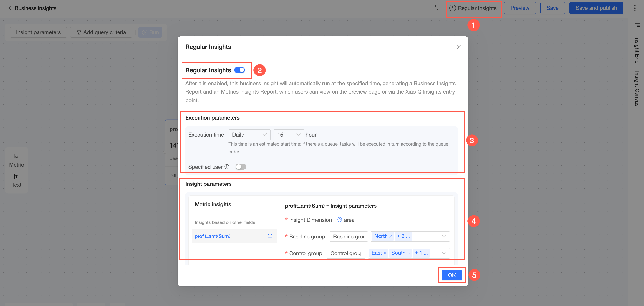Click info icon beside profit_amt(Sum)
This screenshot has width=644, height=306.
click(270, 236)
